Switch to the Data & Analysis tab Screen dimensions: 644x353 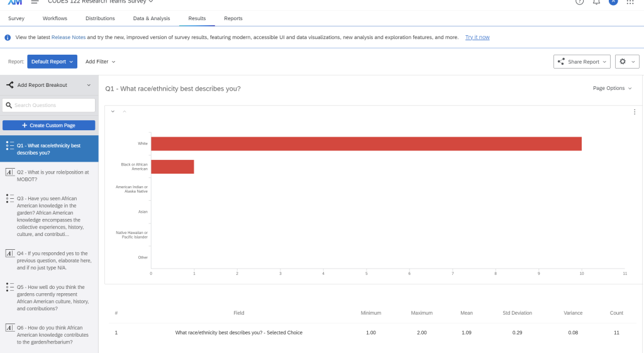(151, 18)
